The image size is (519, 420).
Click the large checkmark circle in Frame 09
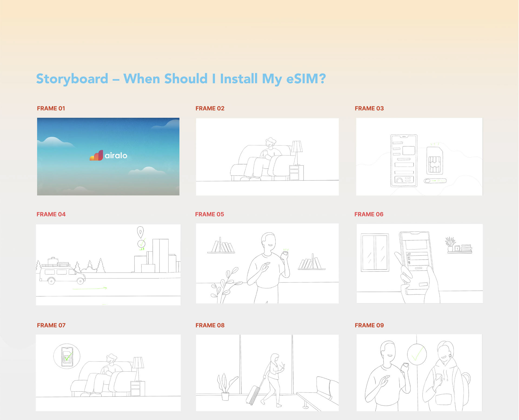tap(417, 354)
